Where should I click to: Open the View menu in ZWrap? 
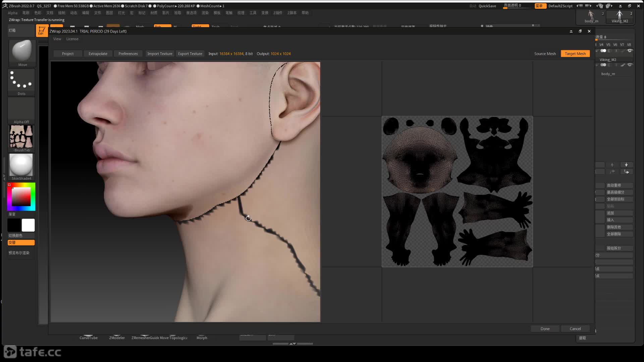click(x=57, y=39)
